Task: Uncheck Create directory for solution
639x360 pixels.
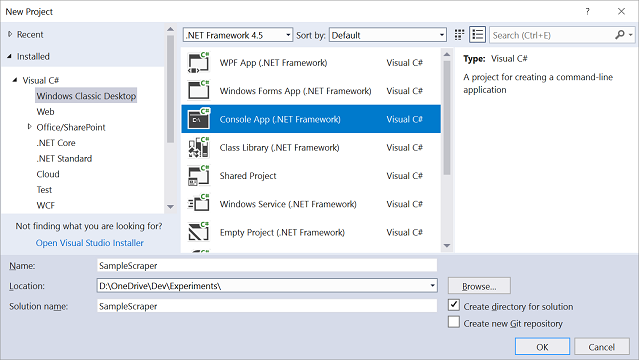Action: [x=454, y=305]
